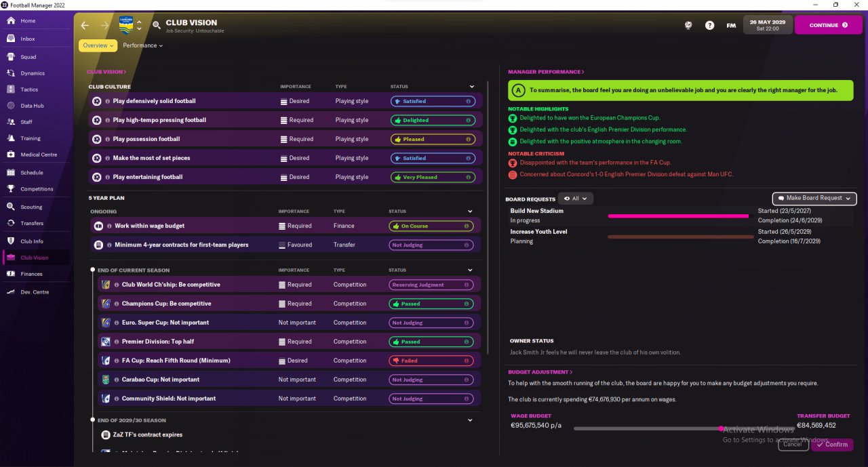Click Reserving Judgment status pill
Screen dimensions: 868x467
(x=431, y=285)
